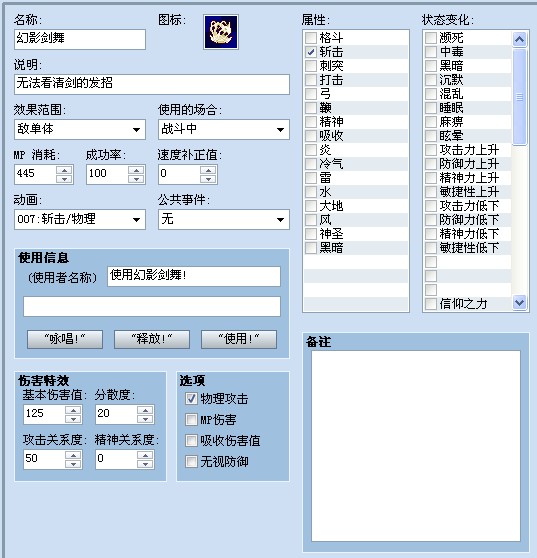The height and width of the screenshot is (558, 537).
Task: Enable the 无视防御 option
Action: pyautogui.click(x=191, y=462)
